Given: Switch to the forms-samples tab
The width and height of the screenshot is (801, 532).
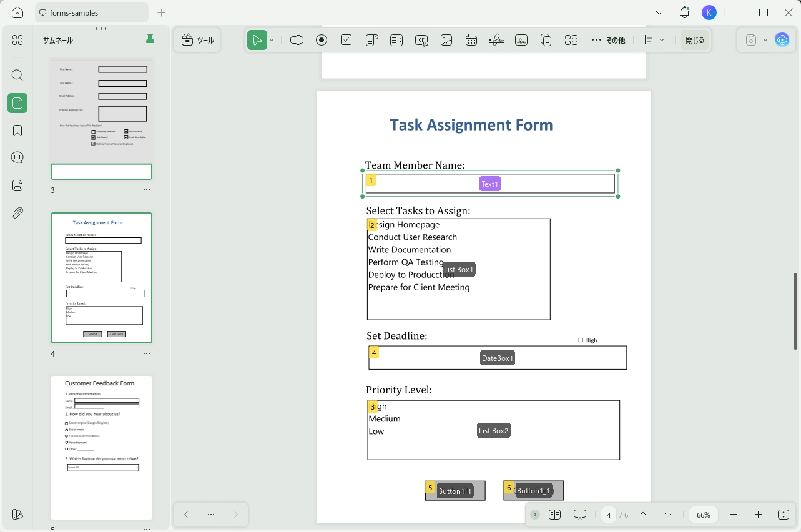Looking at the screenshot, I should (x=92, y=12).
